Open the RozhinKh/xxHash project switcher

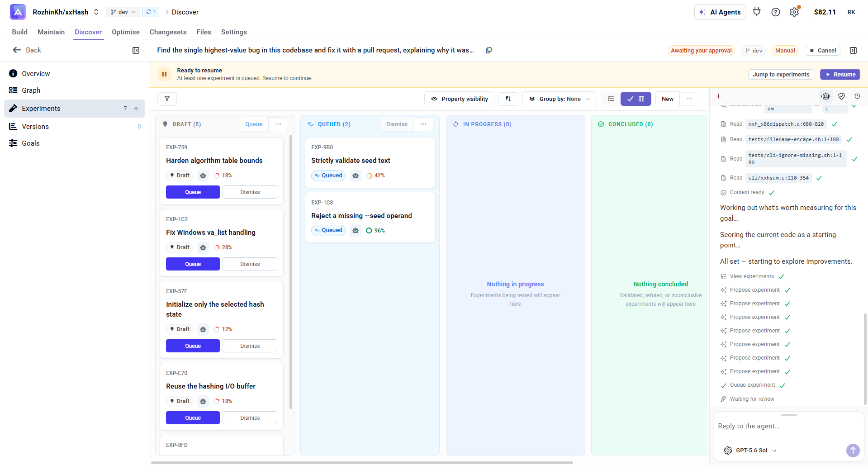(x=66, y=12)
